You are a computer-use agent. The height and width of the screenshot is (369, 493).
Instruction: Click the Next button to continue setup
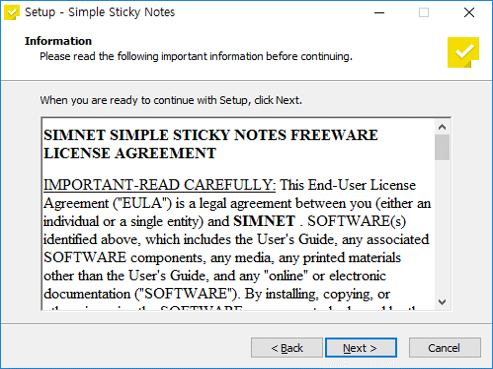[361, 348]
